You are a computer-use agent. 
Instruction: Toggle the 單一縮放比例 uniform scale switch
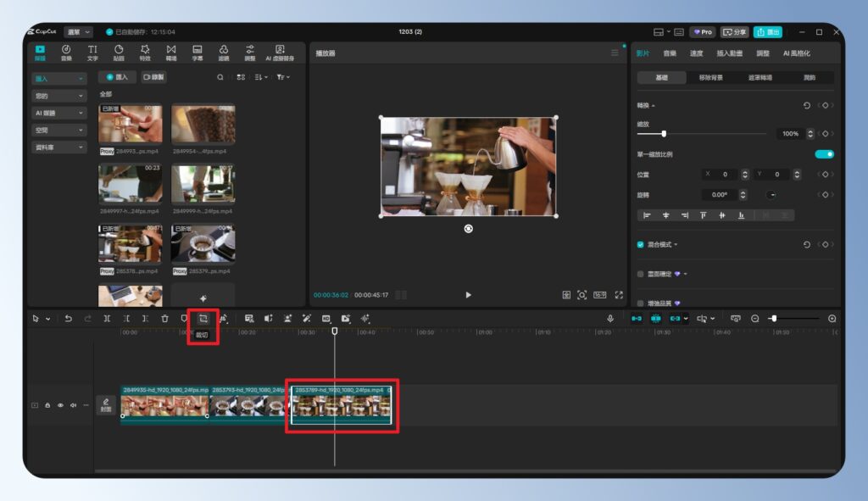824,154
